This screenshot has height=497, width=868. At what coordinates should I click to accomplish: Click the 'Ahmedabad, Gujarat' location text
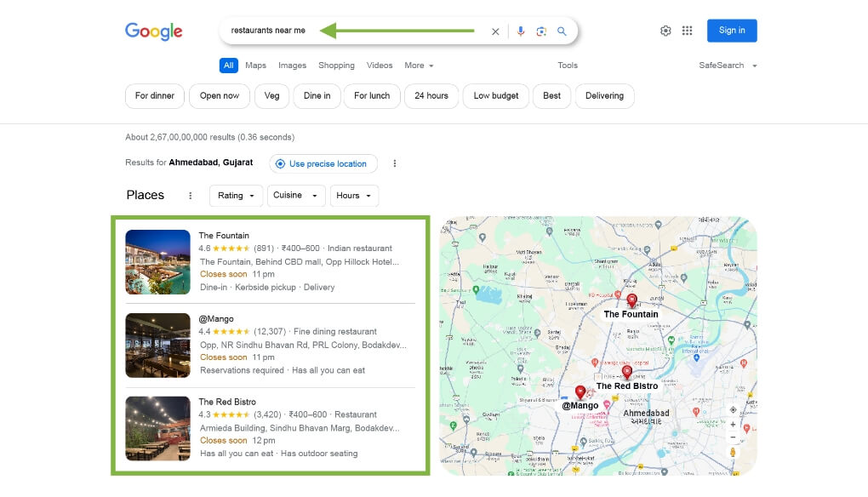[211, 163]
